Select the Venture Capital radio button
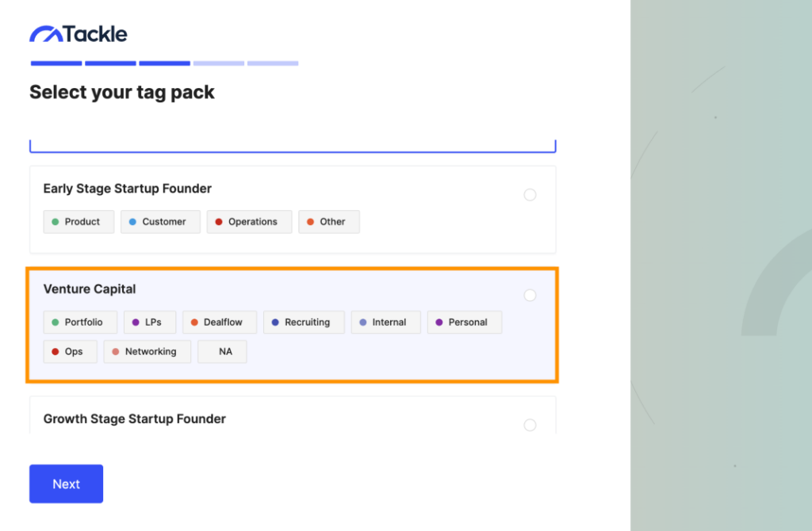The height and width of the screenshot is (531, 812). (x=530, y=295)
